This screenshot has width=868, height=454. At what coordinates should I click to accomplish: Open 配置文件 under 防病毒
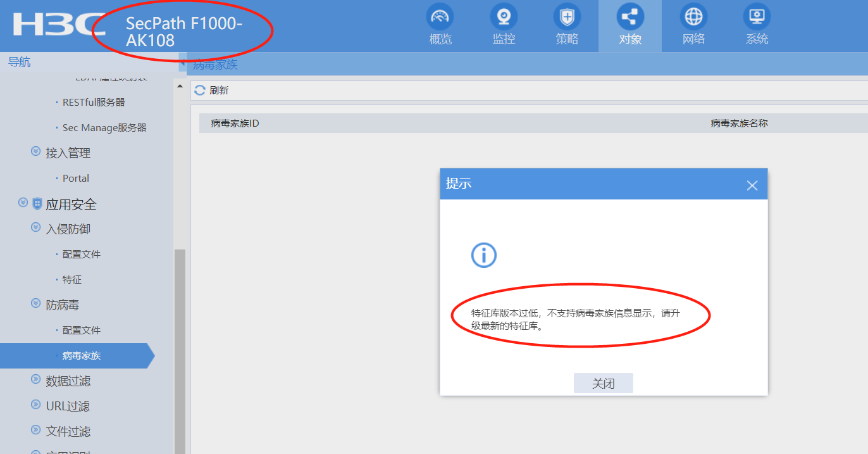(x=82, y=330)
